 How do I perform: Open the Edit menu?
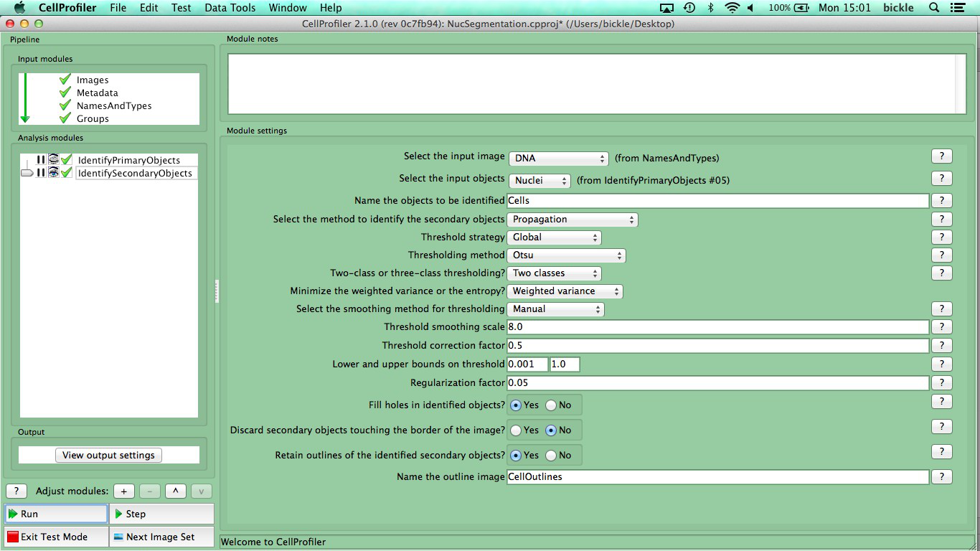(149, 8)
